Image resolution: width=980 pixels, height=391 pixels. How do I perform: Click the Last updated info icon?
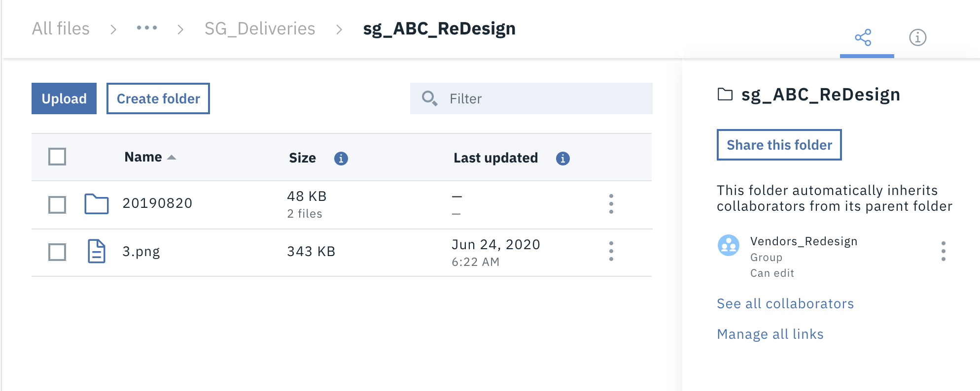[x=563, y=159]
